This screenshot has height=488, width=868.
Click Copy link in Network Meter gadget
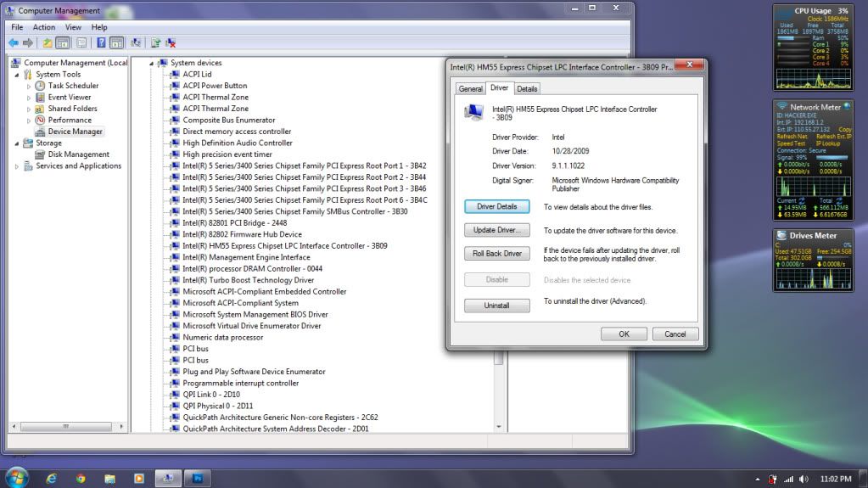pos(845,129)
